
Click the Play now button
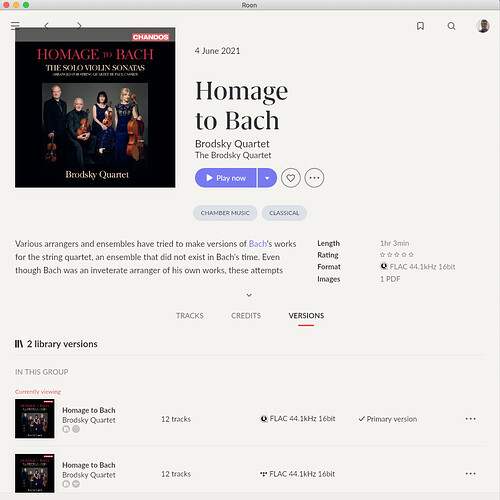point(226,178)
